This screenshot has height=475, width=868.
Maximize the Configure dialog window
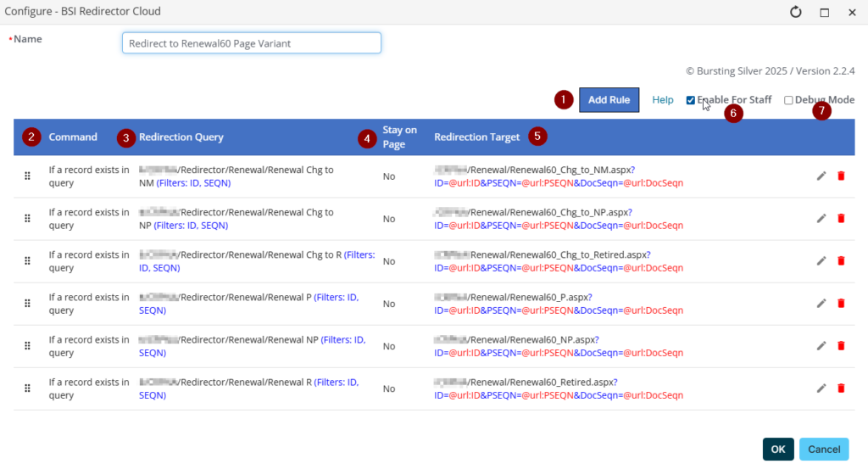(x=824, y=12)
